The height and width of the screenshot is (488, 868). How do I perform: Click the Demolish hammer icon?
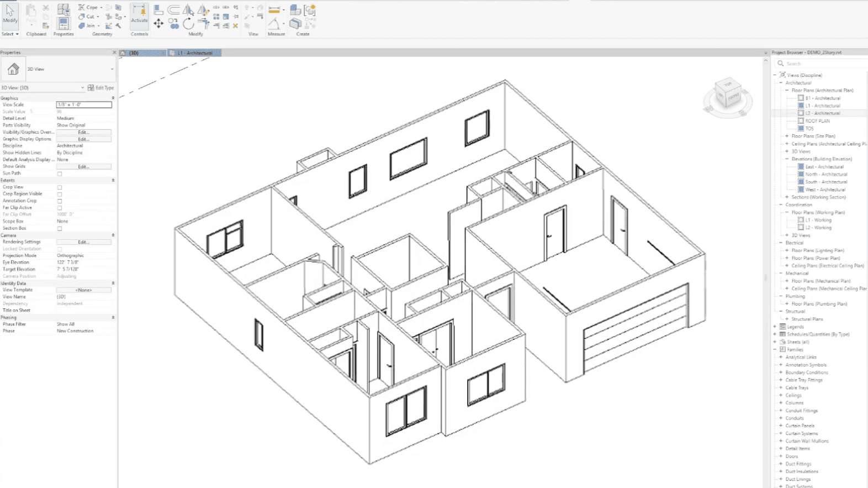tap(118, 26)
